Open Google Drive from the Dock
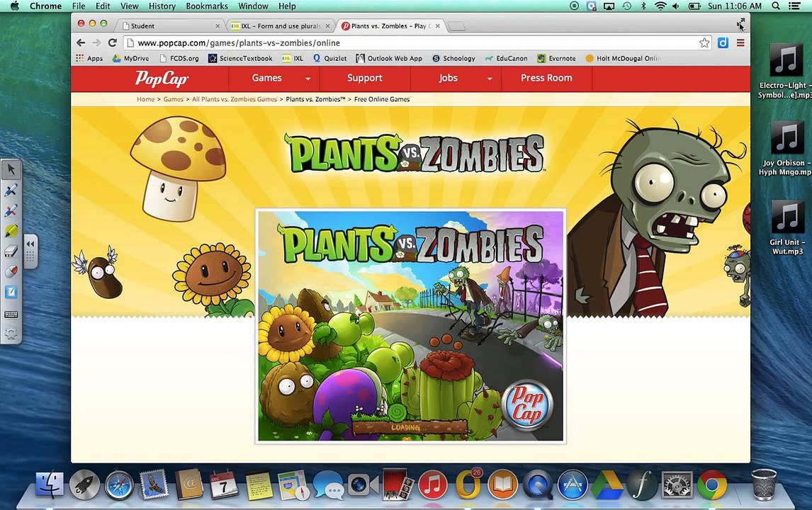Image resolution: width=812 pixels, height=510 pixels. pos(607,486)
